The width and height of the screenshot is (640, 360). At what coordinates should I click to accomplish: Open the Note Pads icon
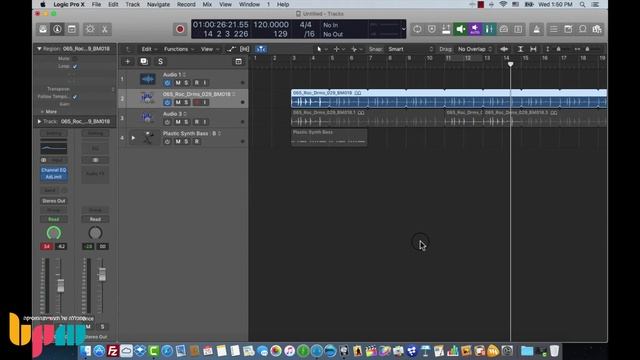(x=568, y=29)
